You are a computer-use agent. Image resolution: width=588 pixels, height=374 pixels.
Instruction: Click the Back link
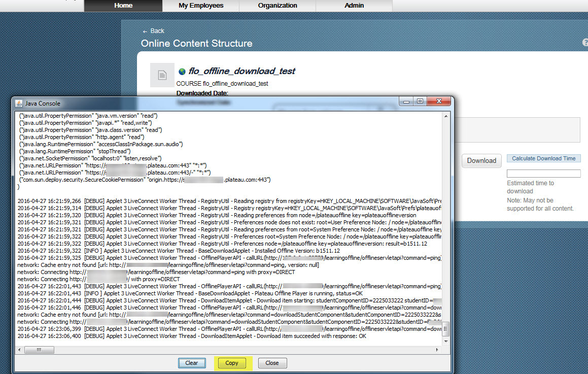[153, 31]
